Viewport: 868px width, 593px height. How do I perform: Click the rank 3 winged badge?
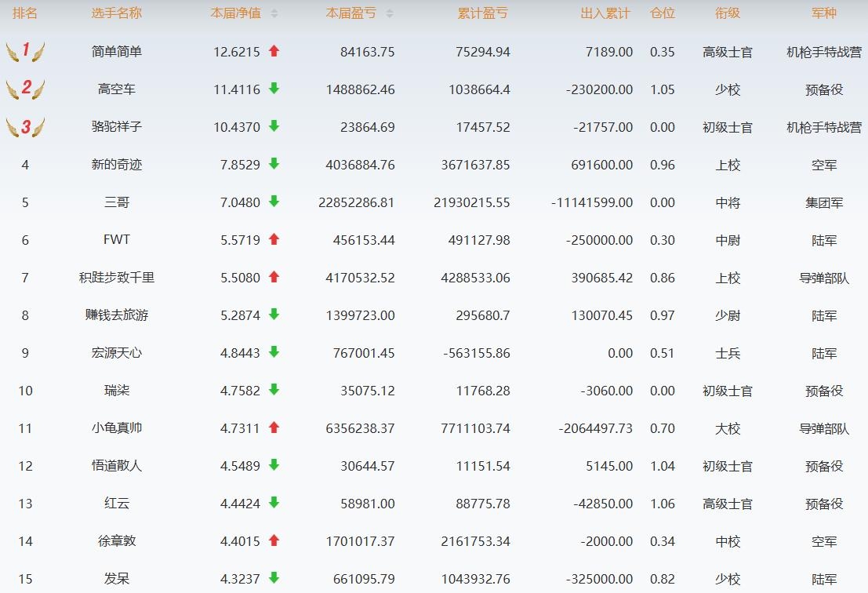point(25,126)
